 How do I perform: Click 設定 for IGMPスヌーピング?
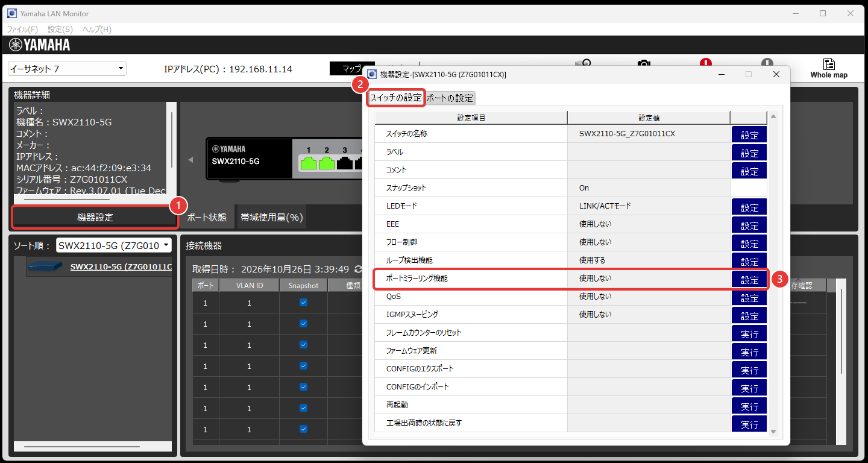(749, 315)
